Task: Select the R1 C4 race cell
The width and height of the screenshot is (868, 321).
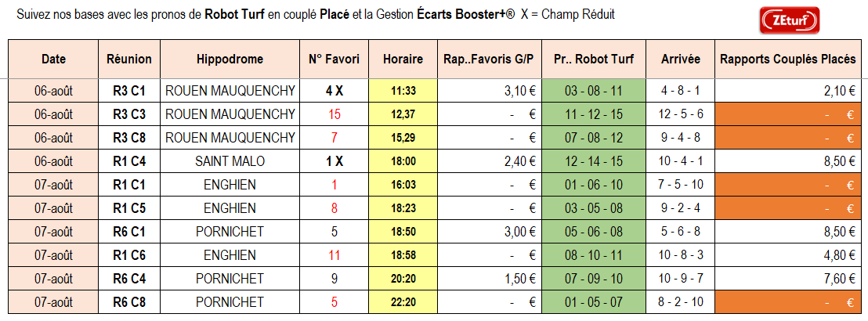Action: coord(129,161)
